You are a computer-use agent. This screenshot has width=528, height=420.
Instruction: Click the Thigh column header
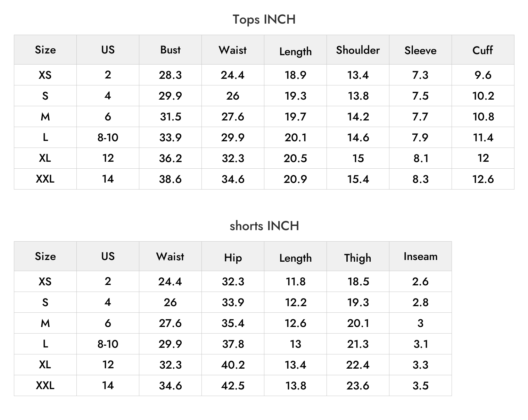click(358, 258)
